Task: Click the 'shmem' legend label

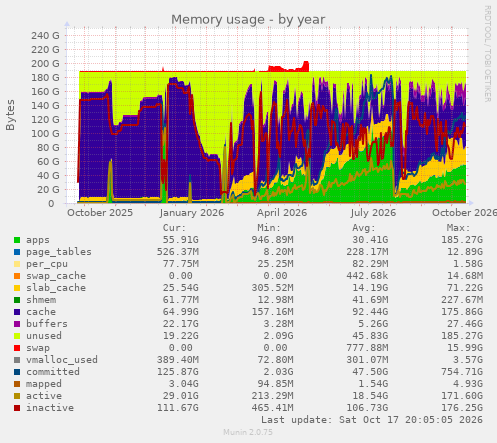Action: 41,300
